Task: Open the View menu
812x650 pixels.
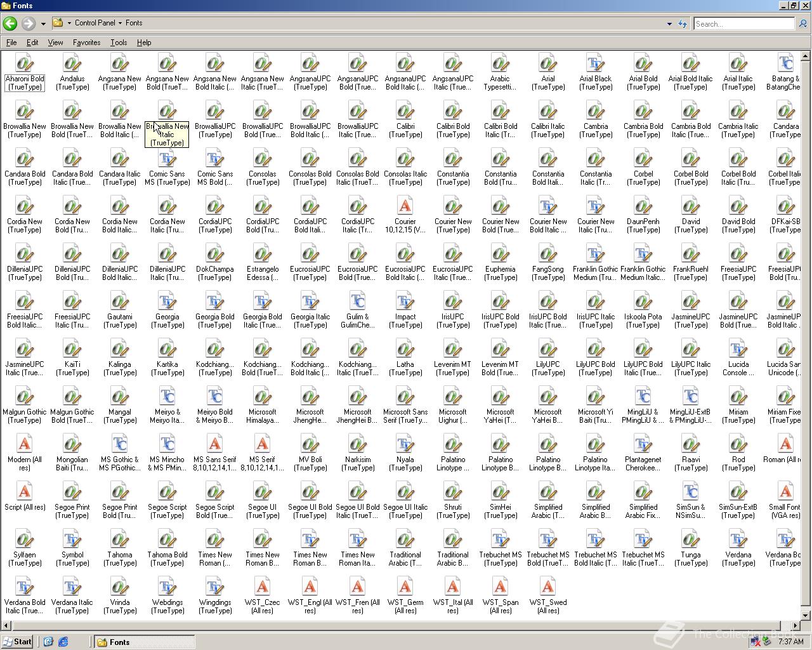Action: (55, 43)
